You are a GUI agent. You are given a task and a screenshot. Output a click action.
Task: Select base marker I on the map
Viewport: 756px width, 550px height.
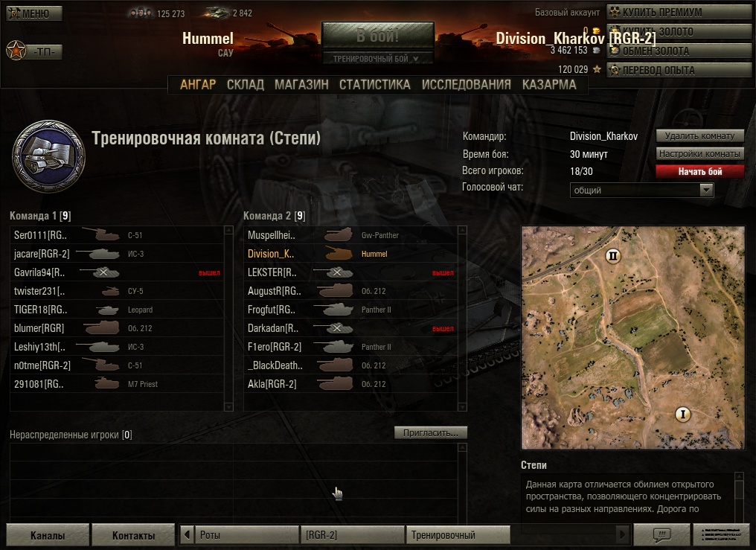click(x=682, y=414)
